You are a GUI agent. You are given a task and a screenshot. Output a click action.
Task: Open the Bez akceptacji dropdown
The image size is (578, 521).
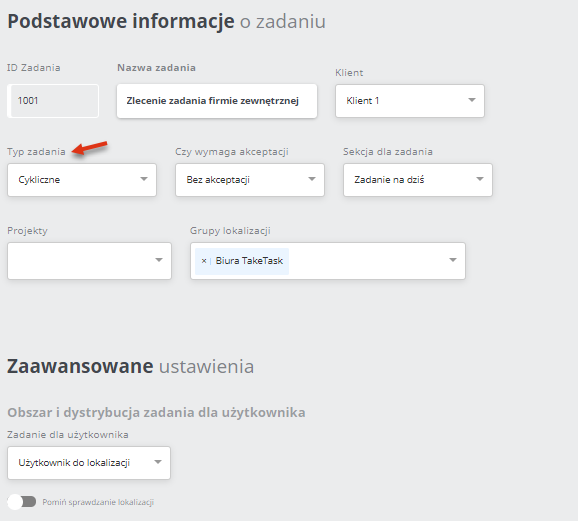250,180
